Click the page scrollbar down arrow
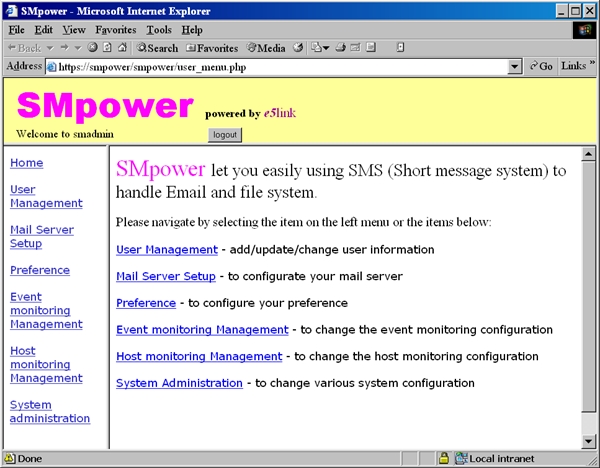600x468 pixels. pyautogui.click(x=588, y=441)
